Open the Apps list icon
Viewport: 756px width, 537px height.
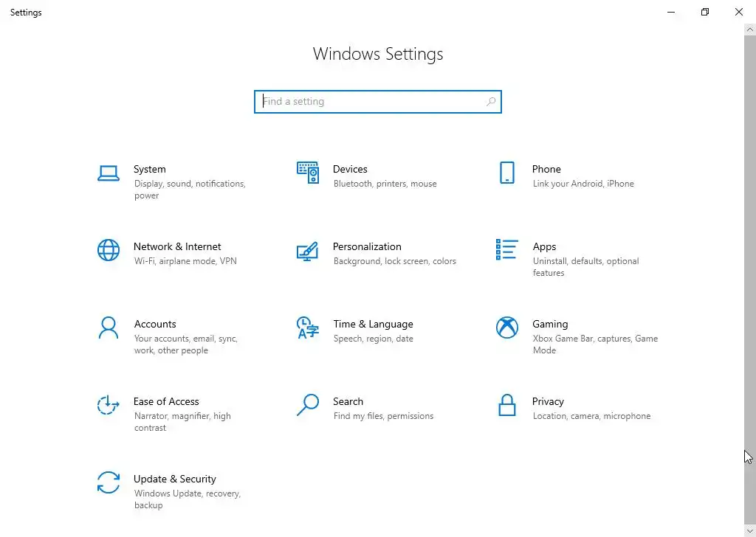tap(506, 249)
